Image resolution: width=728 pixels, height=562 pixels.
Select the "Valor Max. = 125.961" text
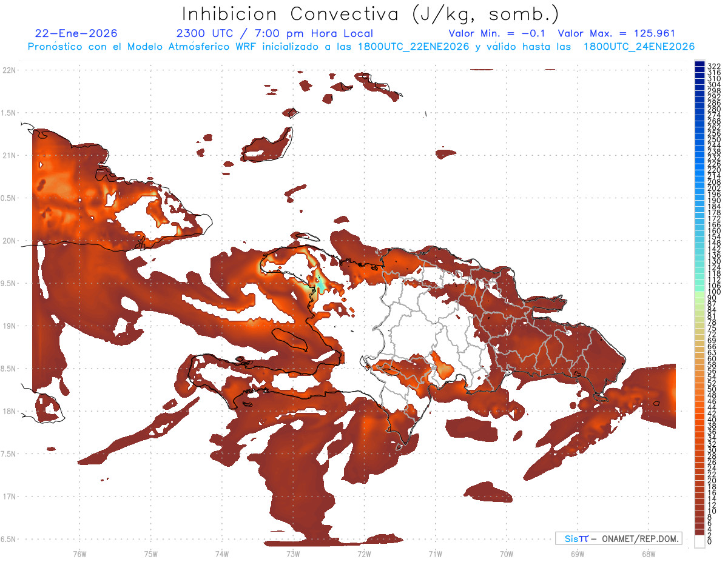(x=616, y=33)
